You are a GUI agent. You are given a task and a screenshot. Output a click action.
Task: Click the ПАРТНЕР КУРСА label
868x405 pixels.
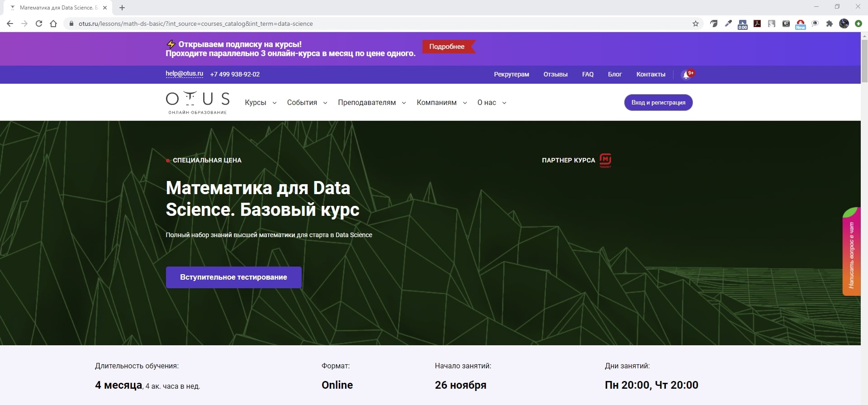[569, 160]
